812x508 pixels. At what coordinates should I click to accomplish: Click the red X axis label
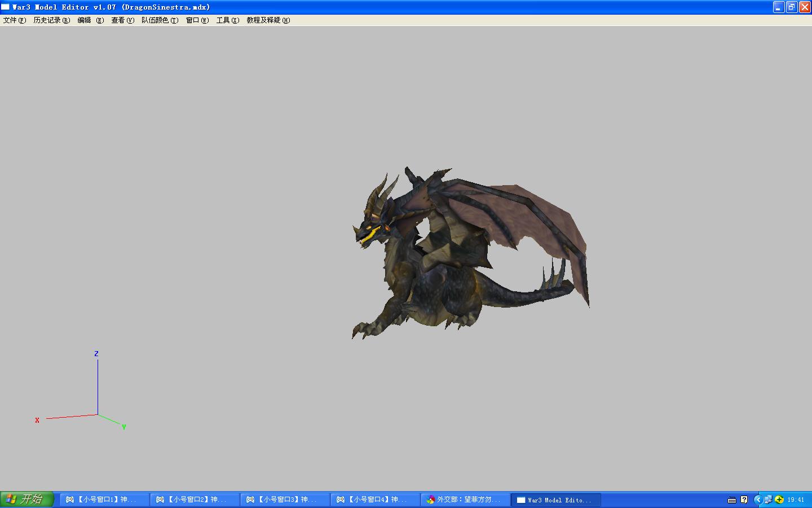[37, 421]
